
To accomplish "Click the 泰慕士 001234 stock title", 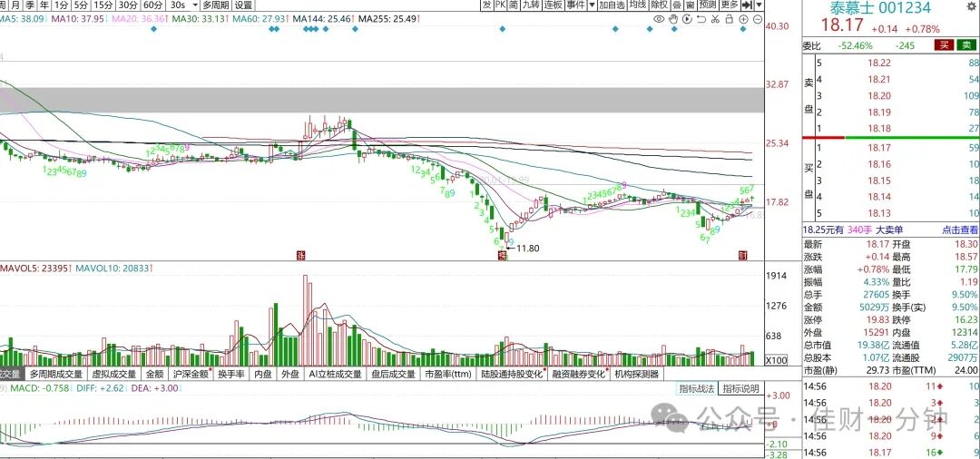I will [x=880, y=8].
